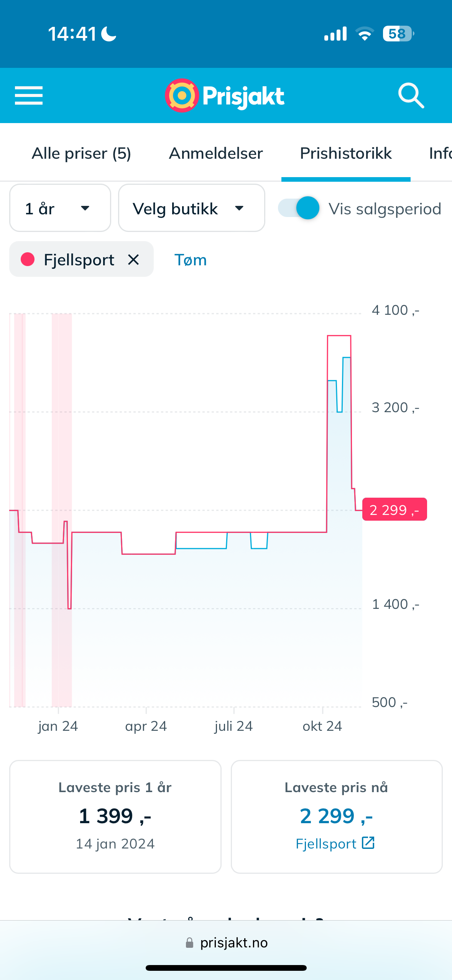Screen dimensions: 452x980
Task: Open the search magnifier icon
Action: click(x=411, y=95)
